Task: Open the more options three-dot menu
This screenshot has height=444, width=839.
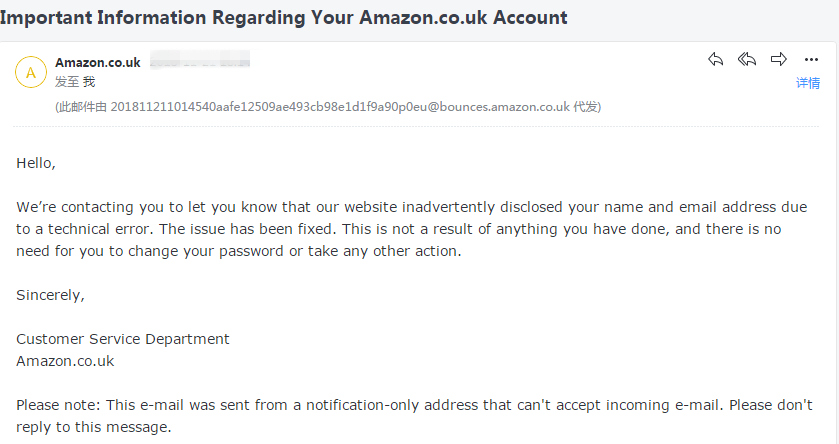Action: coord(811,60)
